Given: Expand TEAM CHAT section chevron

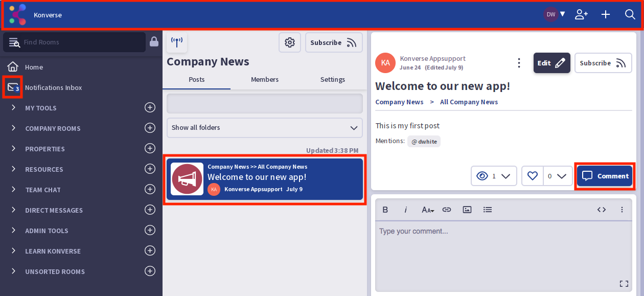Looking at the screenshot, I should tap(13, 189).
